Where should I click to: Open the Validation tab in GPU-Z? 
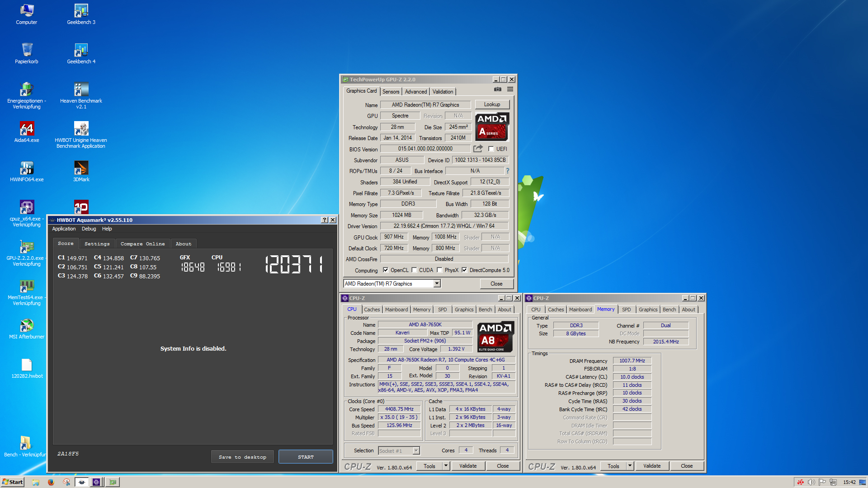(443, 92)
